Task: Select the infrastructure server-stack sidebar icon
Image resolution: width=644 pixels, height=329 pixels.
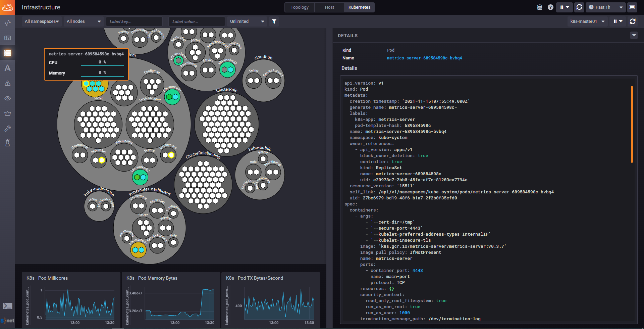Action: [x=7, y=53]
